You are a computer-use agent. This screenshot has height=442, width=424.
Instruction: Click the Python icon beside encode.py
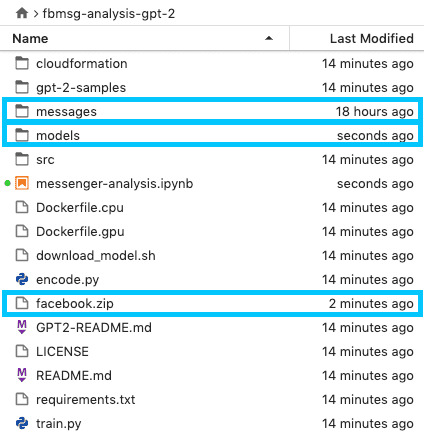click(22, 279)
